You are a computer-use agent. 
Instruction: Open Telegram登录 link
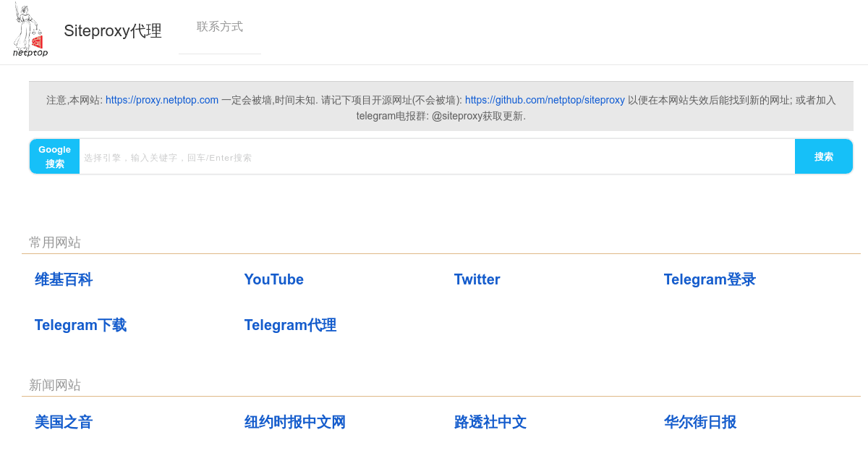[710, 279]
